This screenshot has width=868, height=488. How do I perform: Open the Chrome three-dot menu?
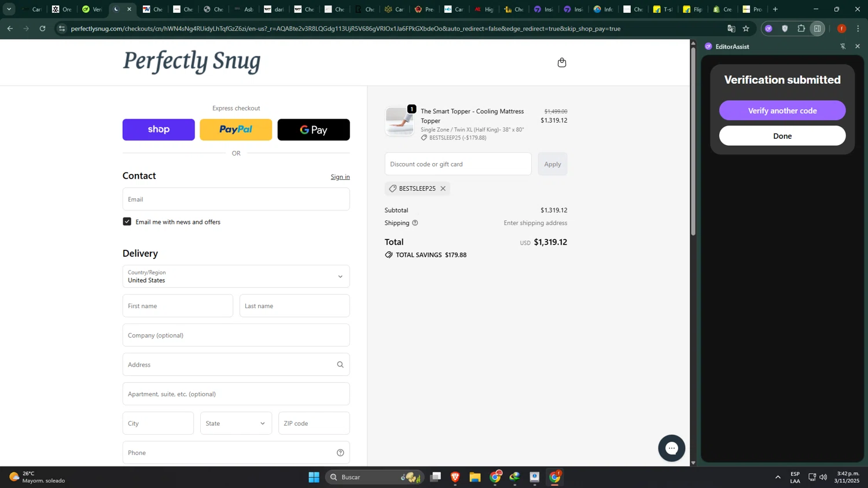click(858, 28)
